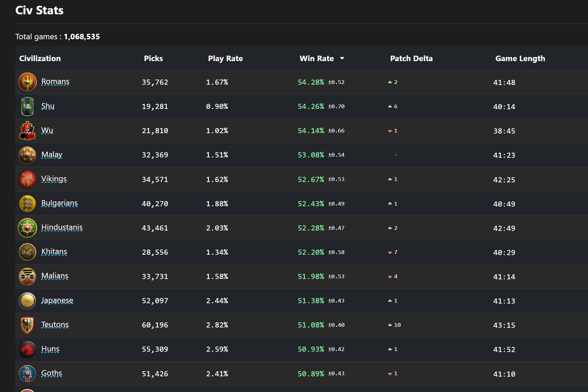Viewport: 588px width, 392px height.
Task: Open the Malians civilization link
Action: tap(55, 276)
